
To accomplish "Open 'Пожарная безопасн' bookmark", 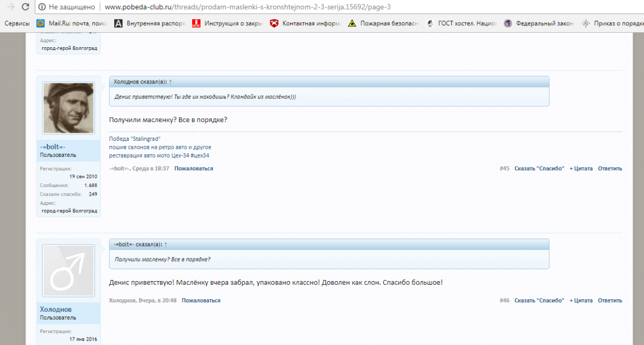I will coord(383,24).
